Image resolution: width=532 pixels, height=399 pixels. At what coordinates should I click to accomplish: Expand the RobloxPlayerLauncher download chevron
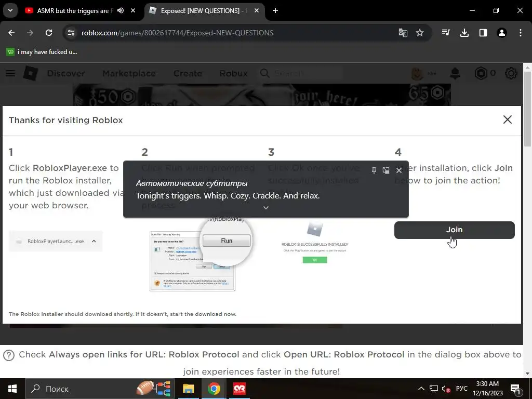coord(94,241)
